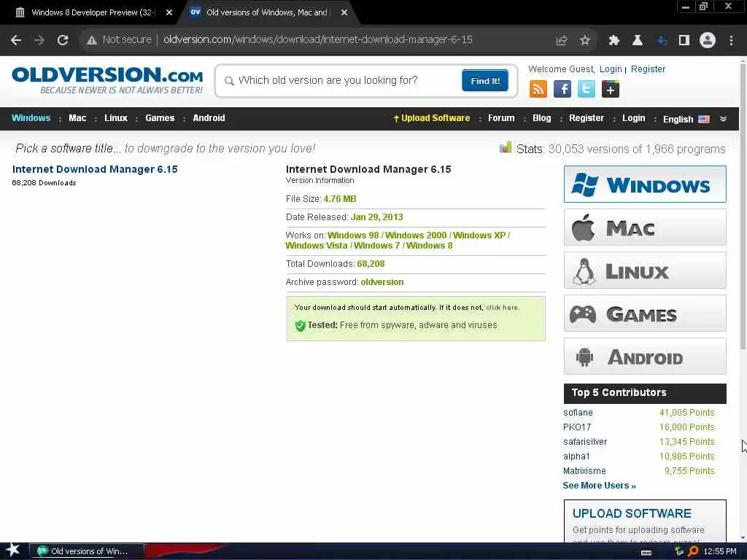Click the UPLOAD SOFTWARE heading
The height and width of the screenshot is (560, 747).
(632, 513)
